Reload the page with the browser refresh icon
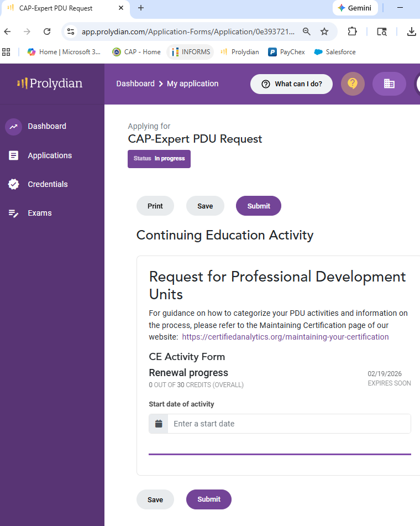420x526 pixels. (47, 32)
